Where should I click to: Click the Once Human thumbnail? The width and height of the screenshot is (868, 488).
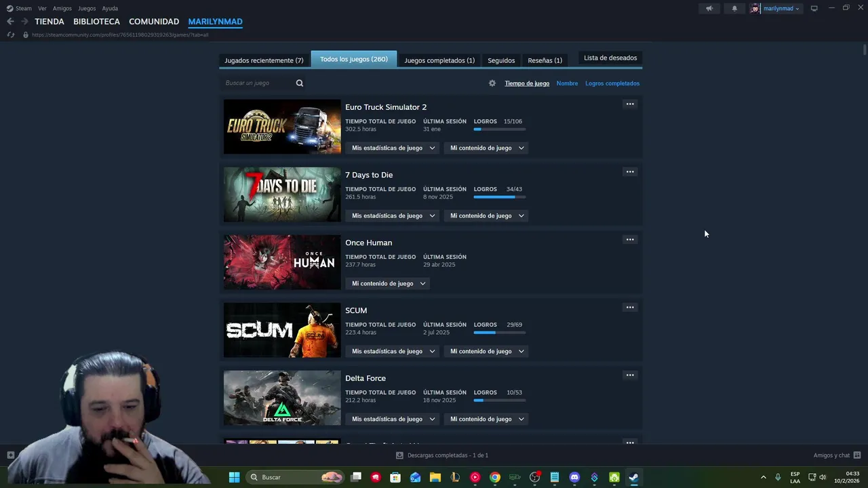(282, 262)
